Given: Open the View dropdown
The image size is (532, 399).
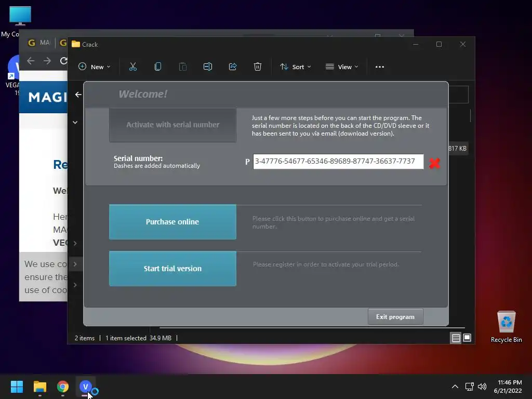Looking at the screenshot, I should pos(342,67).
